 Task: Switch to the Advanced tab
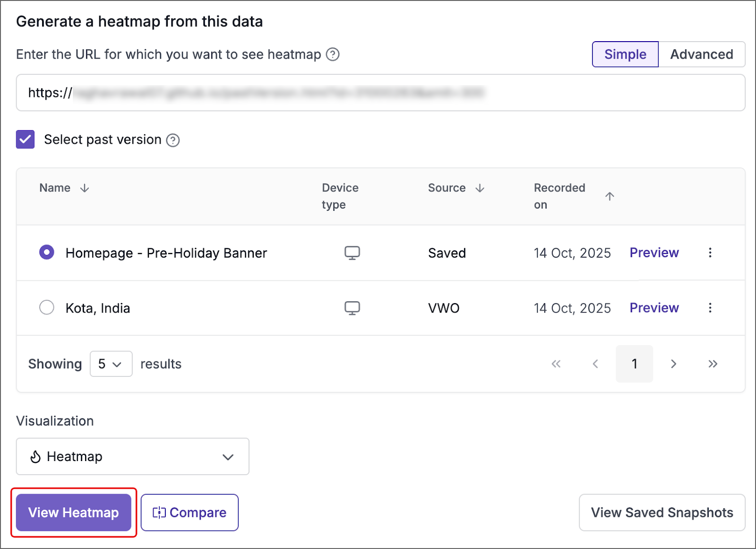[701, 54]
